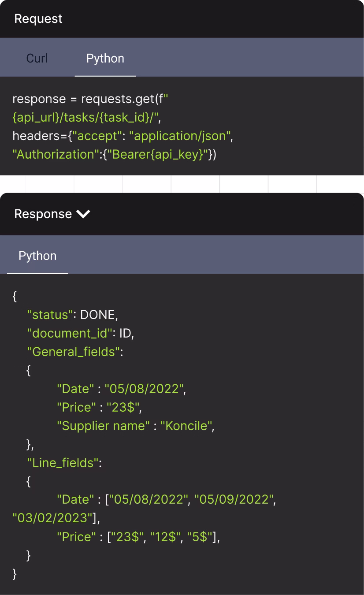Viewport: 364px width, 595px height.
Task: Click the DONE status value
Action: click(97, 315)
